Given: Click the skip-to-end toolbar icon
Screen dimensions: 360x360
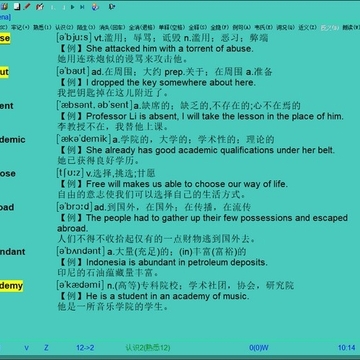Looking at the screenshot, I should tap(82, 7).
